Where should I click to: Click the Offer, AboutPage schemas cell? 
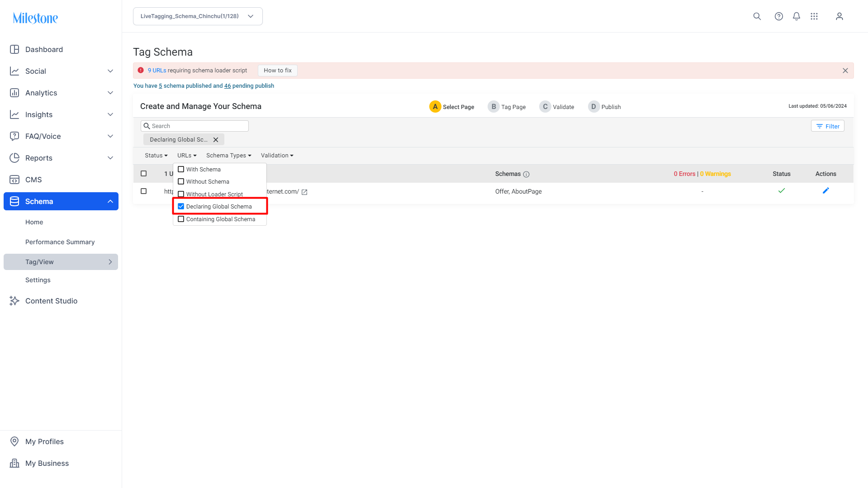pos(518,192)
